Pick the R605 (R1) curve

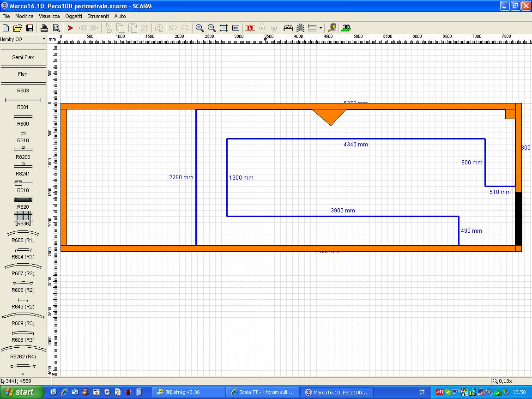click(x=23, y=237)
